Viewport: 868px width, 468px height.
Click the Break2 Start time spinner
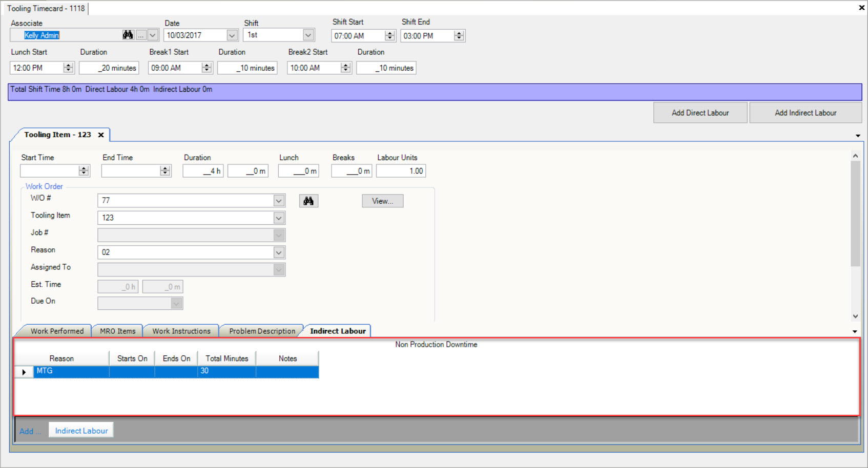[x=346, y=68]
